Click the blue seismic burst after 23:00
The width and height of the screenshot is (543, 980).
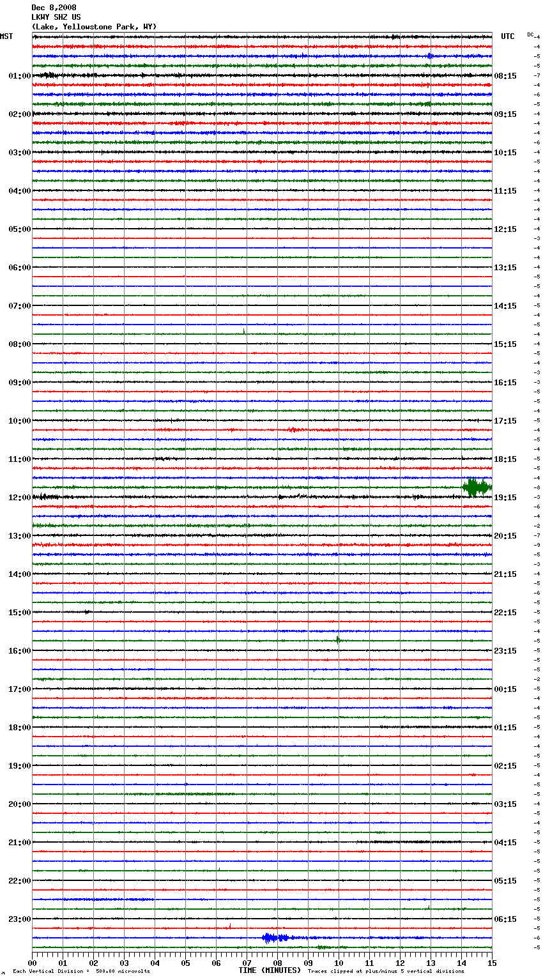[x=275, y=938]
